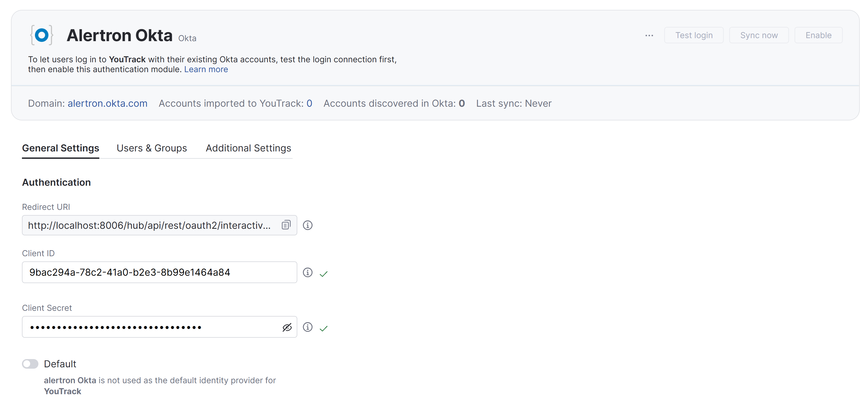Click the Learn more link

tap(206, 69)
